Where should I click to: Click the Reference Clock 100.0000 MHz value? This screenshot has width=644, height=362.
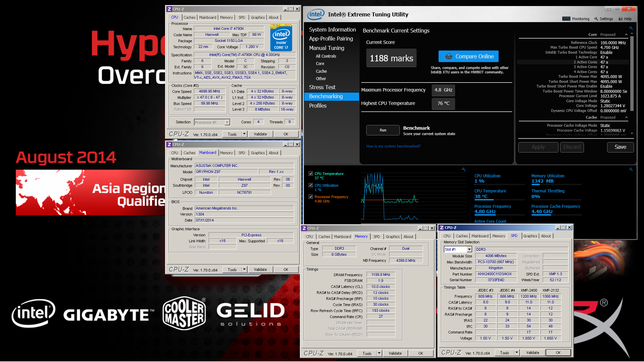[613, 43]
